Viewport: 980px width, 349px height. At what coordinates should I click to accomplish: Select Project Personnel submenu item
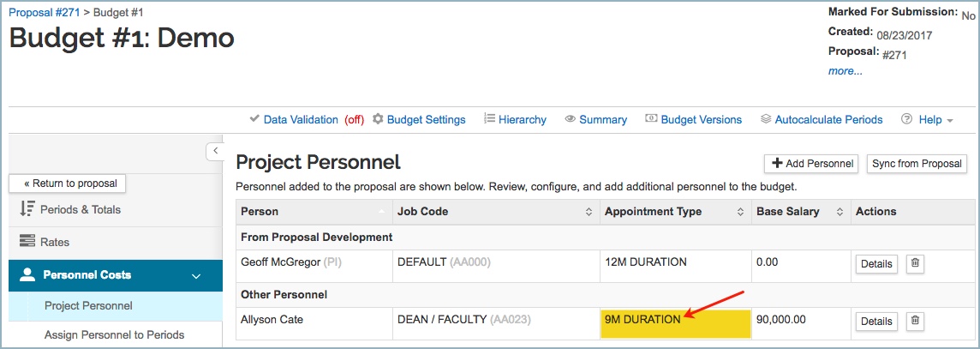coord(116,306)
